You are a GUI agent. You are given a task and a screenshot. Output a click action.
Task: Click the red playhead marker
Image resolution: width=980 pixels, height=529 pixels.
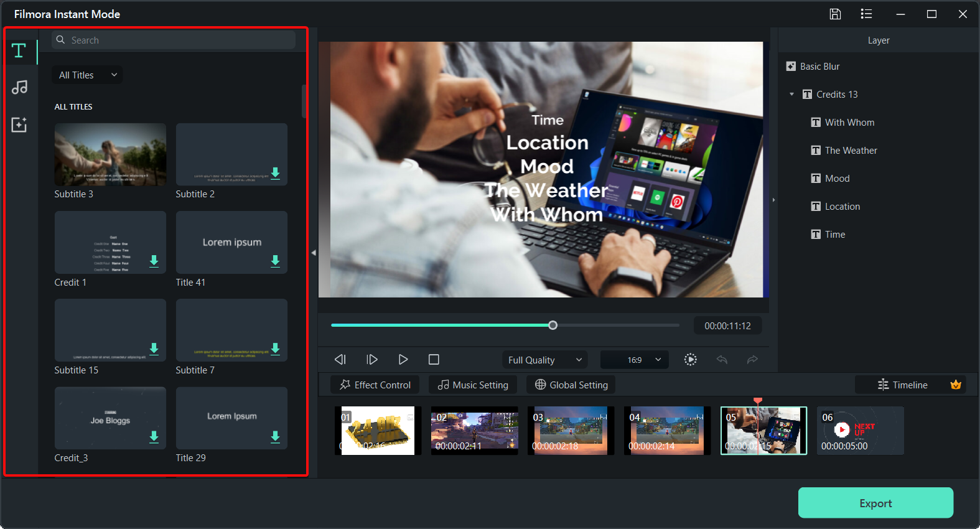point(757,401)
